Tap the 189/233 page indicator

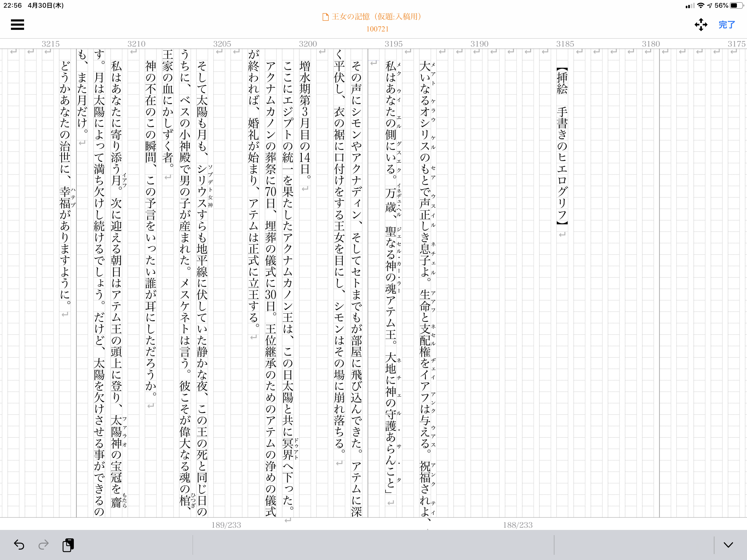click(x=226, y=524)
